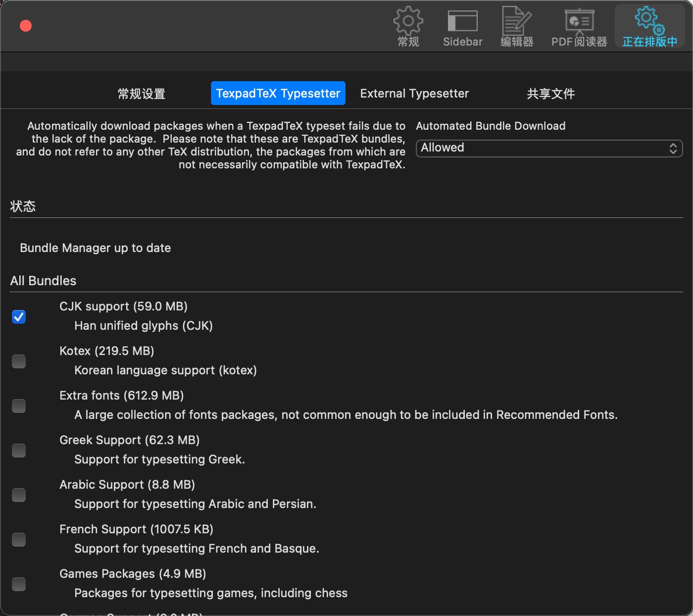693x616 pixels.
Task: Click the 'Support for typesetting Arabic and Persian.' text
Action: 195,504
